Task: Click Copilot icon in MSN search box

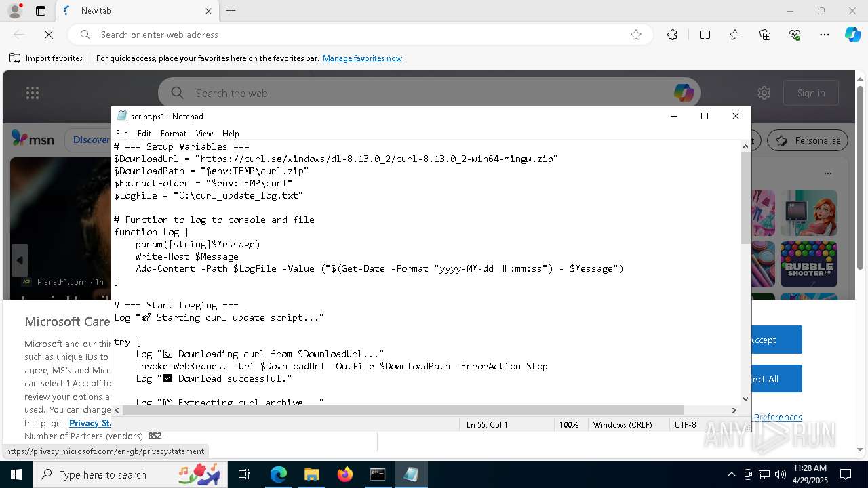Action: [684, 93]
